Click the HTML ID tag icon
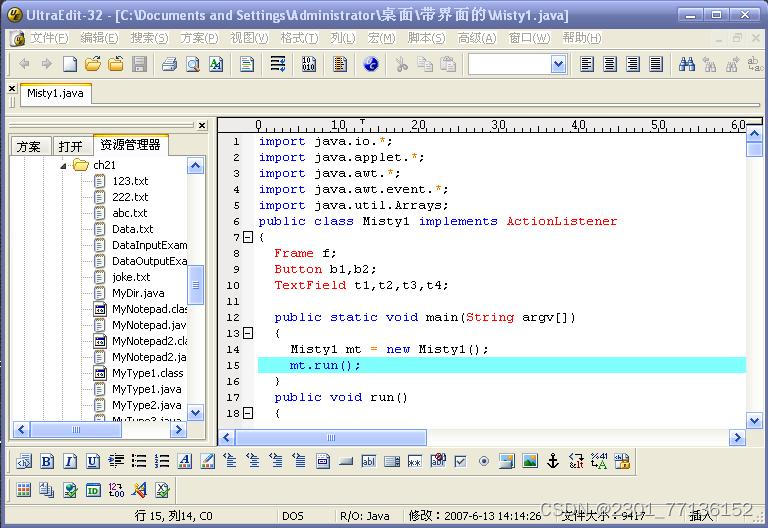The width and height of the screenshot is (768, 528). 93,490
